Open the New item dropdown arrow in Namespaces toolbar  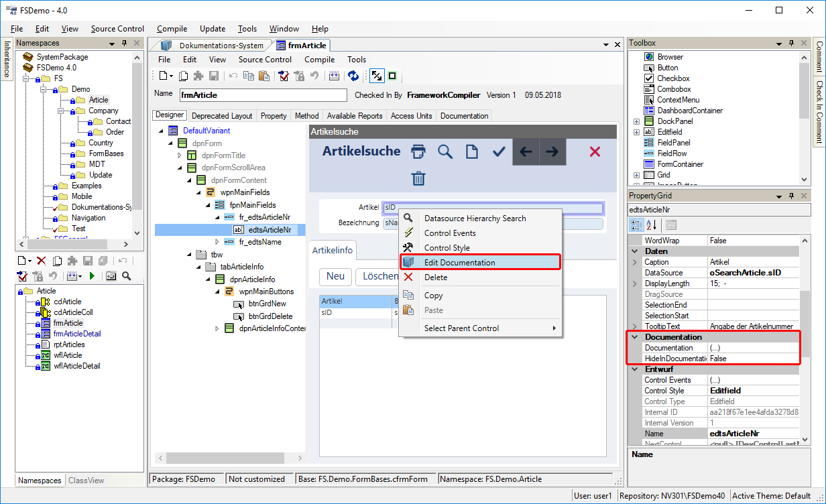[29, 261]
